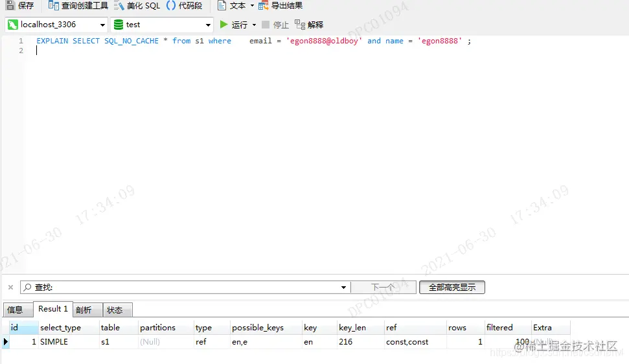629x364 pixels.
Task: Select the Result 1 tab
Action: (x=53, y=309)
